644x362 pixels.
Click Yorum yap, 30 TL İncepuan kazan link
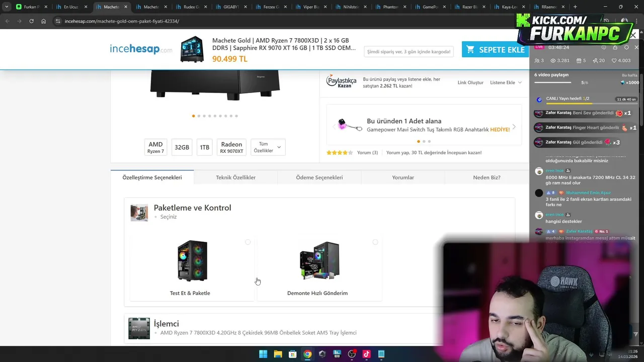(434, 152)
